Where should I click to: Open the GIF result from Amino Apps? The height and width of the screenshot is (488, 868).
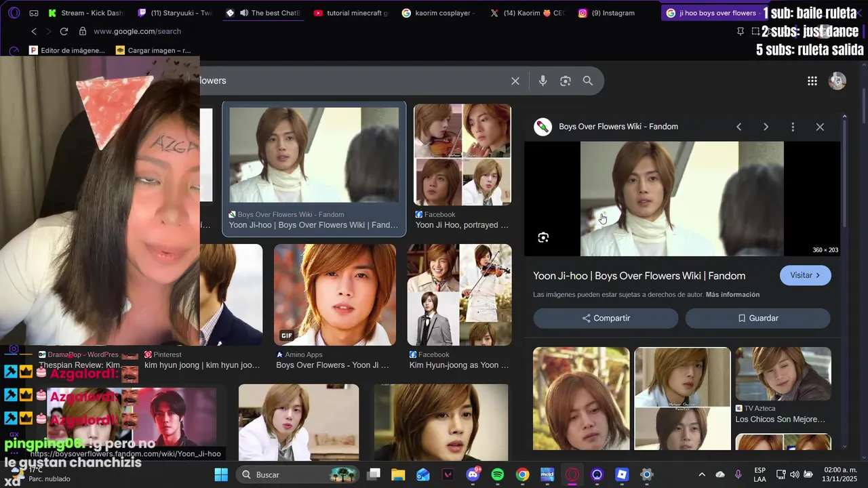pyautogui.click(x=335, y=295)
